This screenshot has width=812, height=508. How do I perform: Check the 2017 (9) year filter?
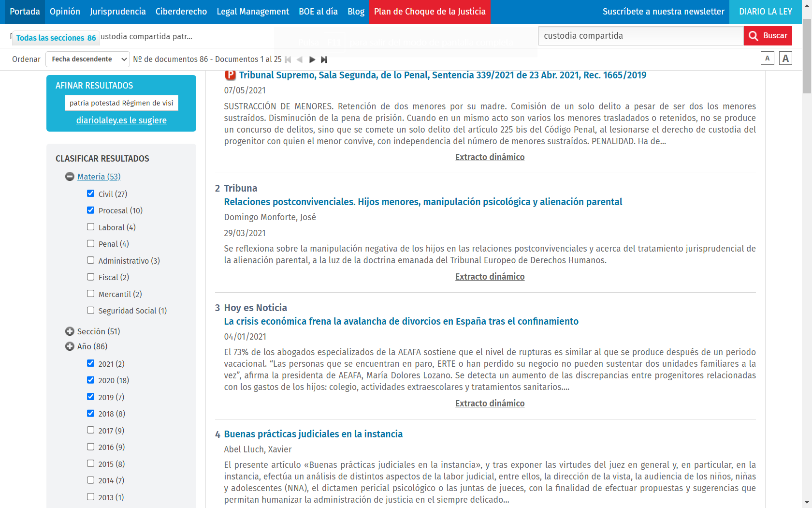[x=90, y=430]
